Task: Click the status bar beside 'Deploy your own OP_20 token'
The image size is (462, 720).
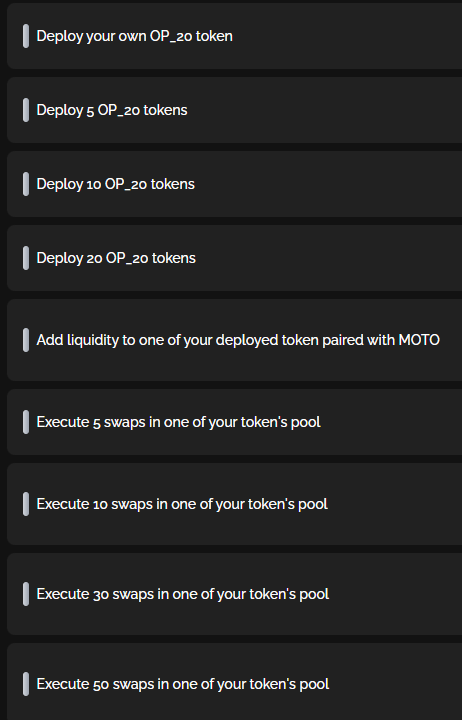Action: (26, 36)
